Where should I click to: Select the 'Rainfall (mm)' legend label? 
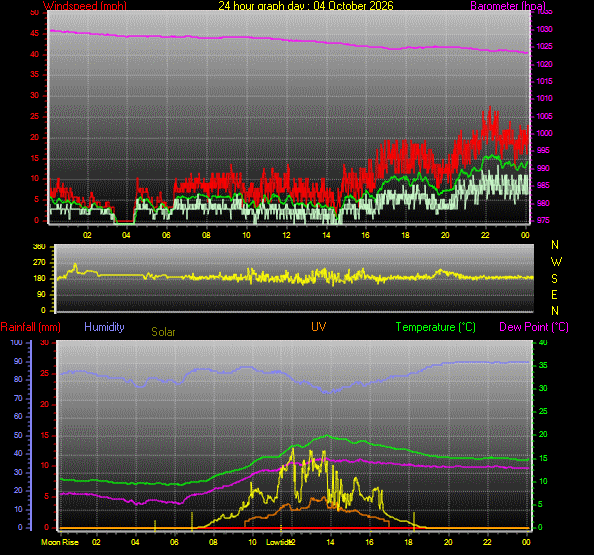point(31,327)
